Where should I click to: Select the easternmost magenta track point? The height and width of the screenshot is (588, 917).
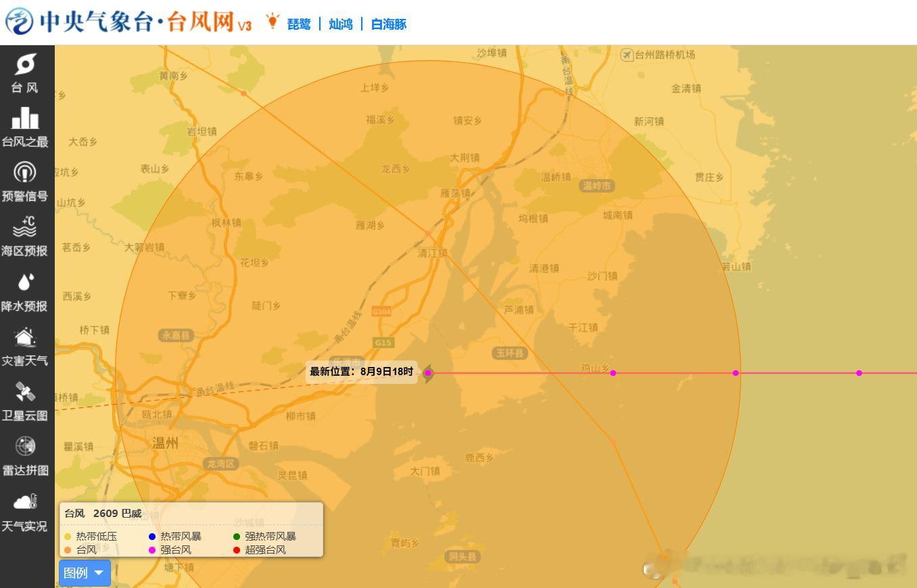click(x=859, y=373)
